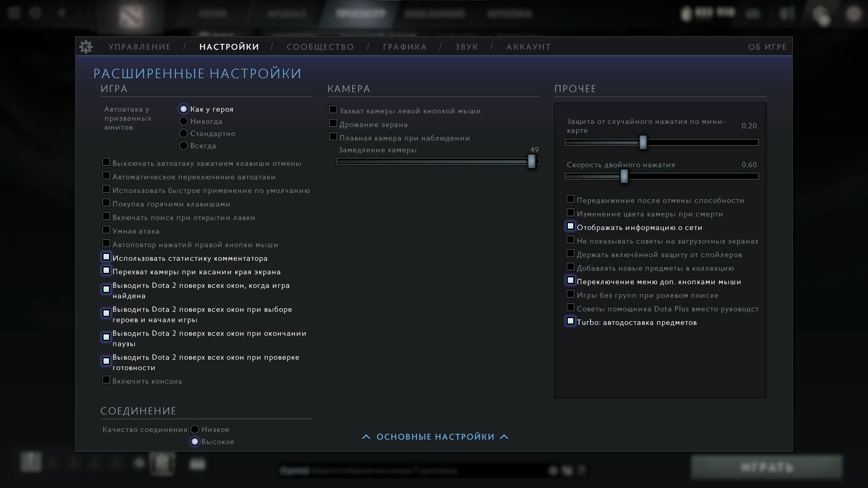
Task: Collapse ОСНОВНЫЕ НАСТРОЙКИ expander
Action: [434, 437]
